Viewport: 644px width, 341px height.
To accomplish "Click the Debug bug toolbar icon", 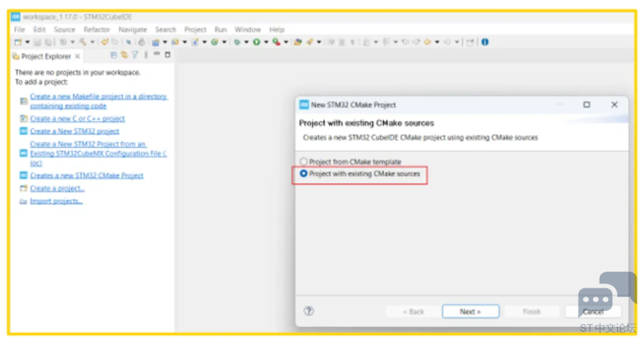I will pos(237,42).
